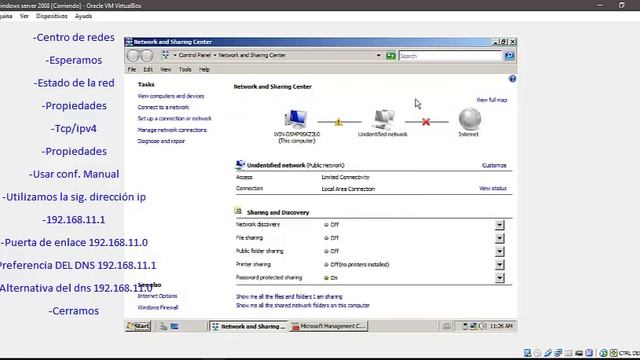Click the Network and Sharing Center title bar icon
The image size is (640, 360).
coord(129,42)
